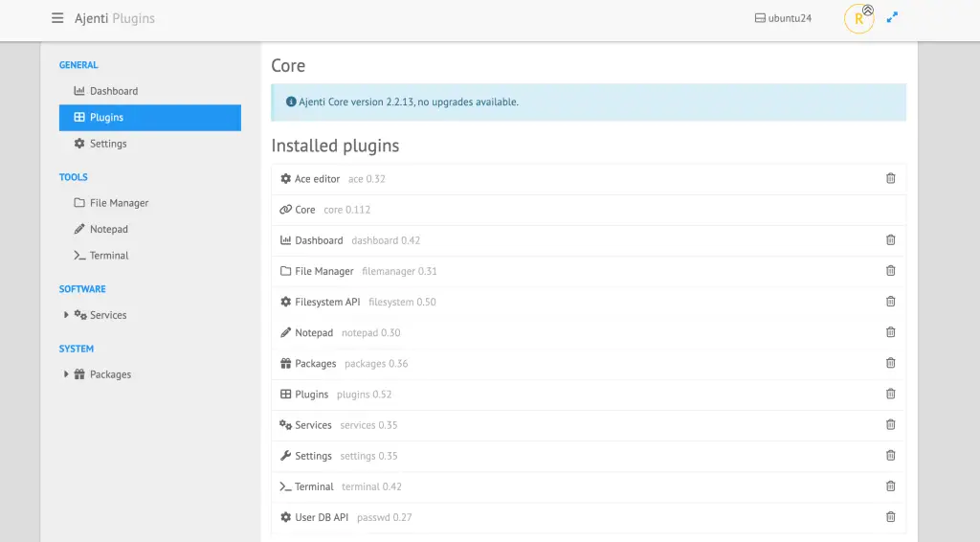Open the hamburger menu icon
The image size is (980, 542).
pyautogui.click(x=57, y=18)
